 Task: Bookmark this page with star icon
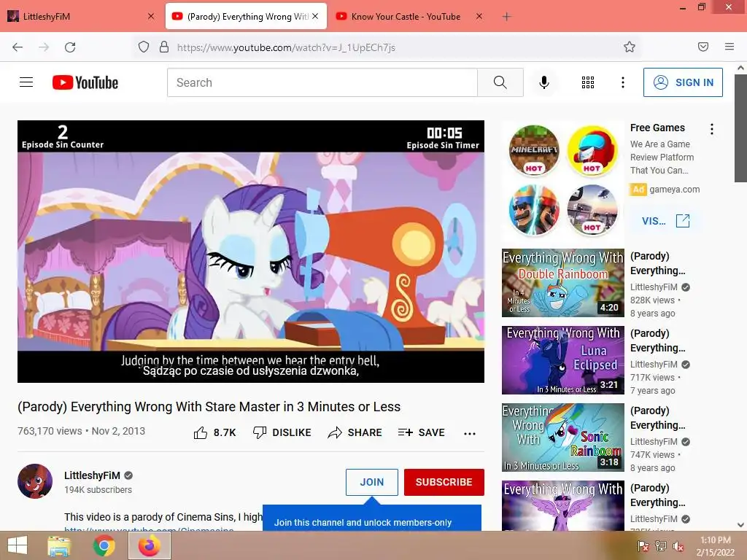point(630,47)
